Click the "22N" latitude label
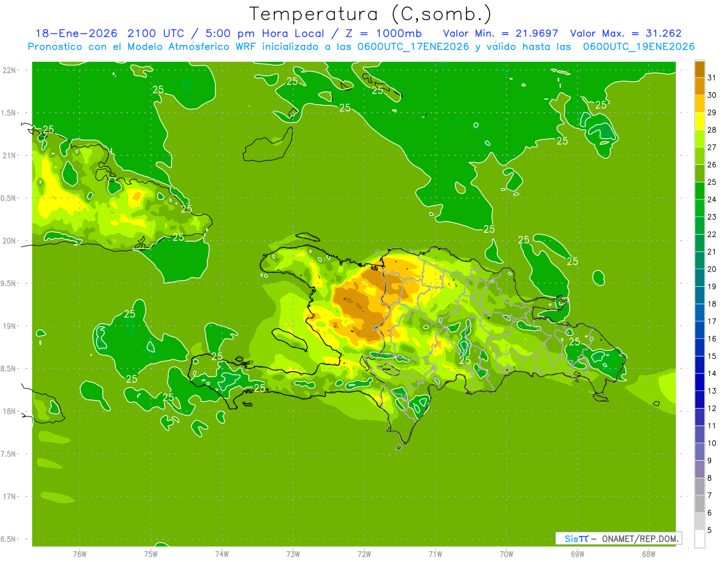Screen dimensions: 728x562 click(9, 70)
